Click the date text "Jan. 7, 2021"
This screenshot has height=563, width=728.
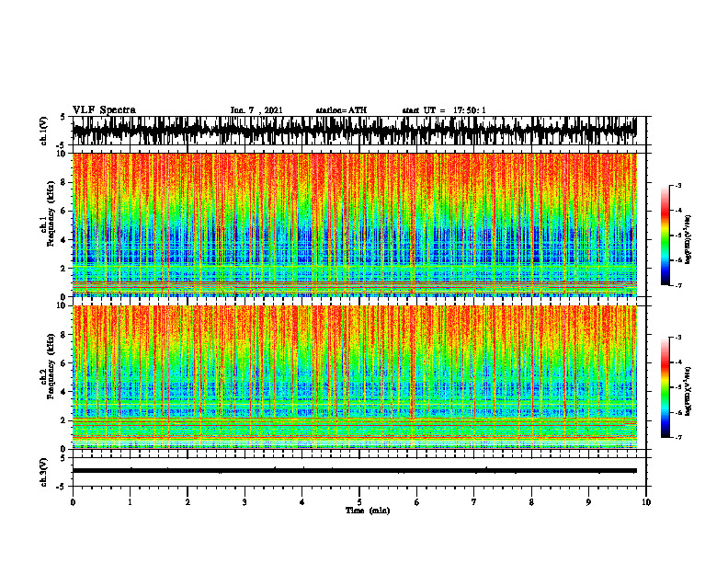256,110
